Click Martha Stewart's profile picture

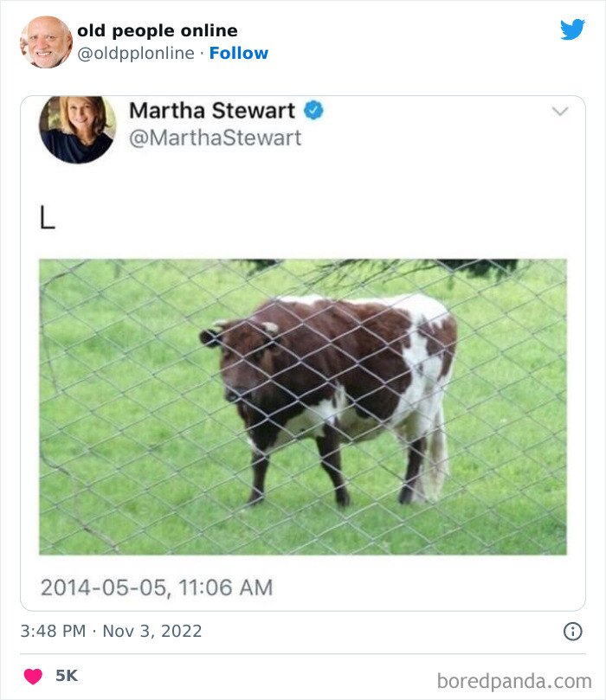click(x=77, y=128)
